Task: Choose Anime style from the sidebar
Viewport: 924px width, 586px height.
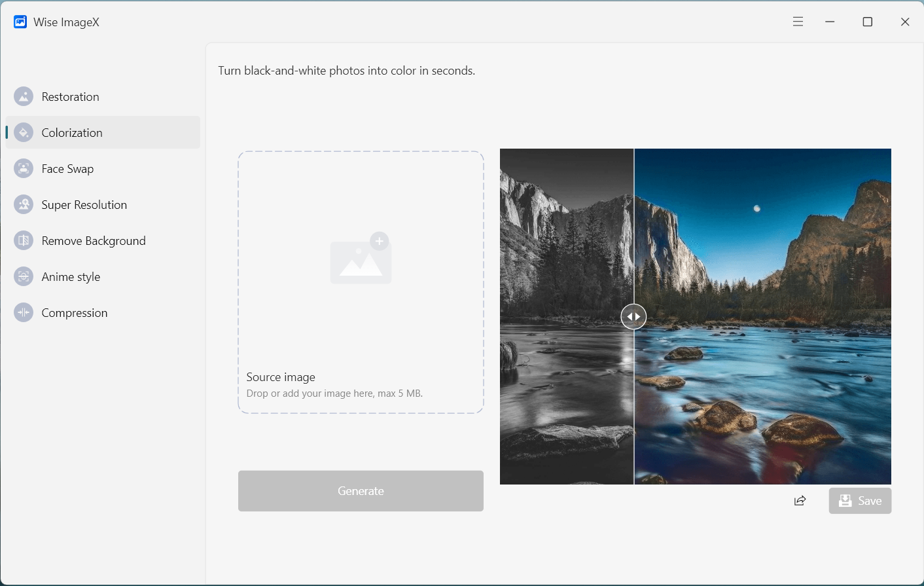Action: coord(103,277)
